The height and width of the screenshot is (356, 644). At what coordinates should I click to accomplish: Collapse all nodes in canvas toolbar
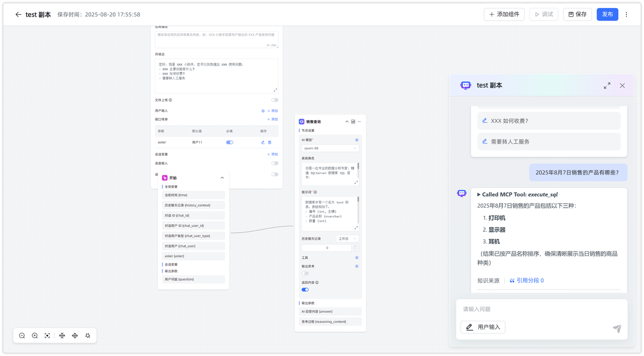pyautogui.click(x=62, y=336)
